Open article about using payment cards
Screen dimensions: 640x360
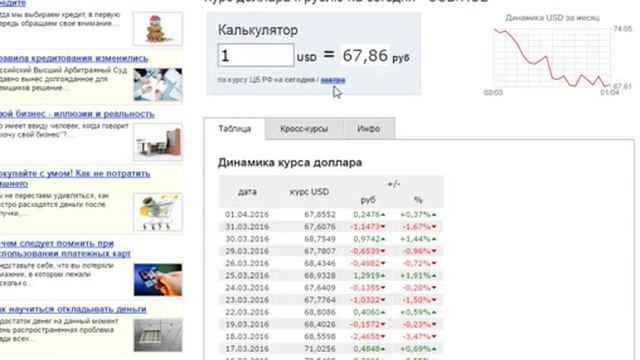[x=65, y=249]
